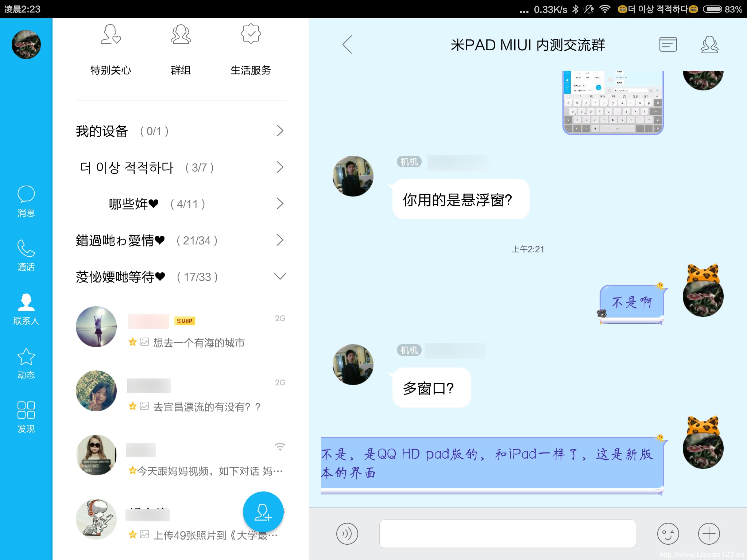Viewport: 747px width, 560px height.
Task: Tap the 不是啊 reply bubble
Action: (x=632, y=303)
